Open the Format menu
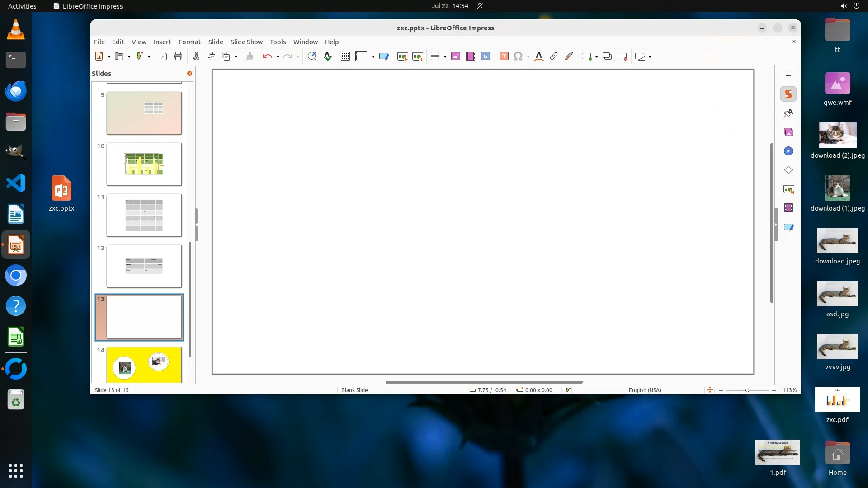868x488 pixels. coord(189,42)
